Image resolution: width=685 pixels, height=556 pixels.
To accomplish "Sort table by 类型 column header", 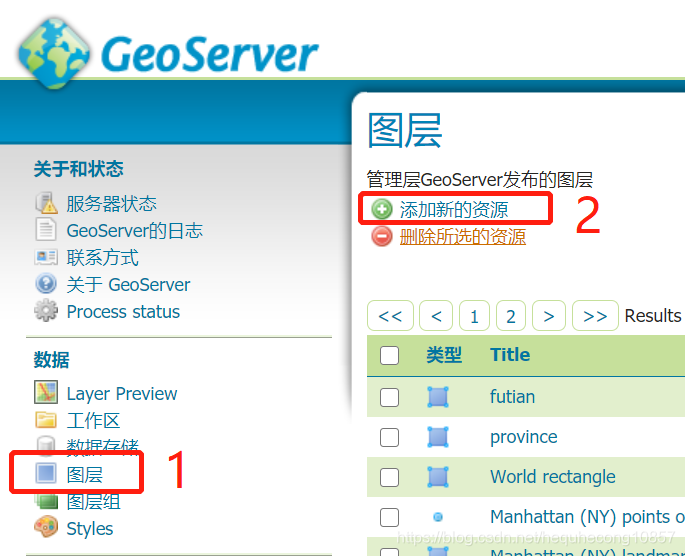I will [444, 355].
